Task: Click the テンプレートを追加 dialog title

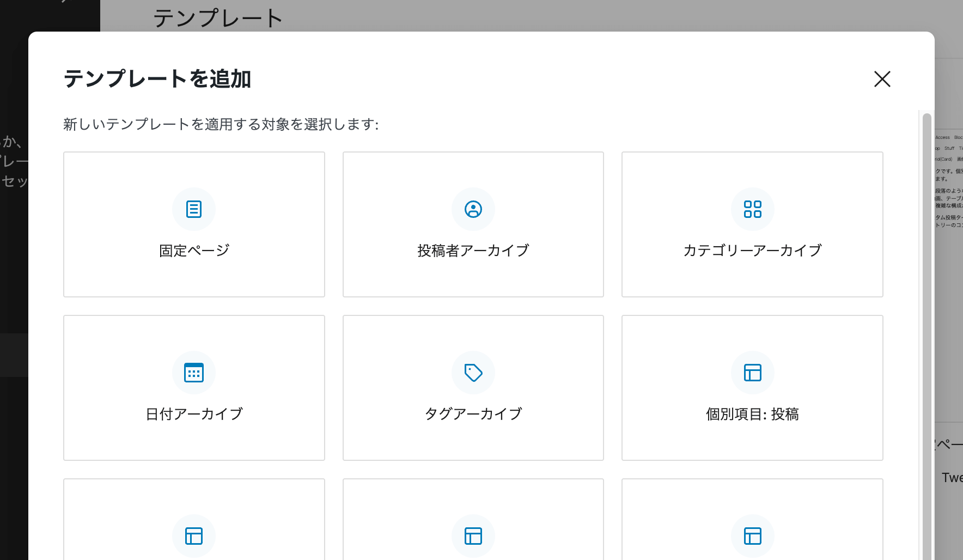Action: click(157, 79)
